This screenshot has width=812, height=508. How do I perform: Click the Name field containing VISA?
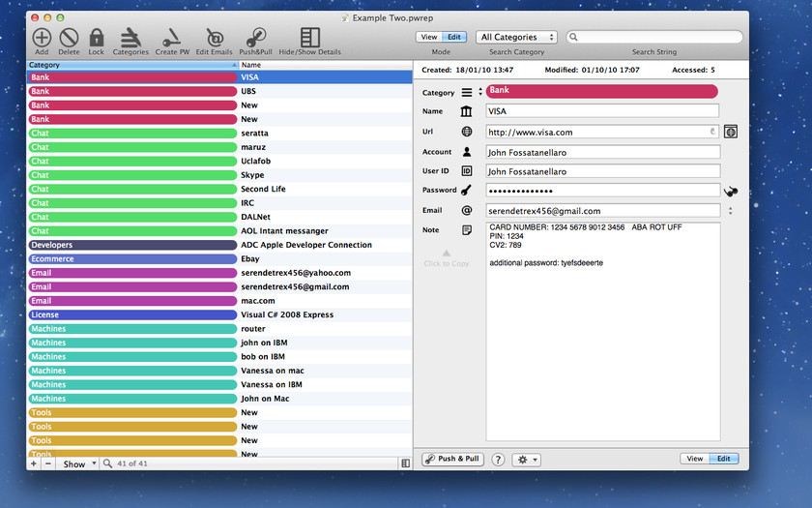coord(602,111)
